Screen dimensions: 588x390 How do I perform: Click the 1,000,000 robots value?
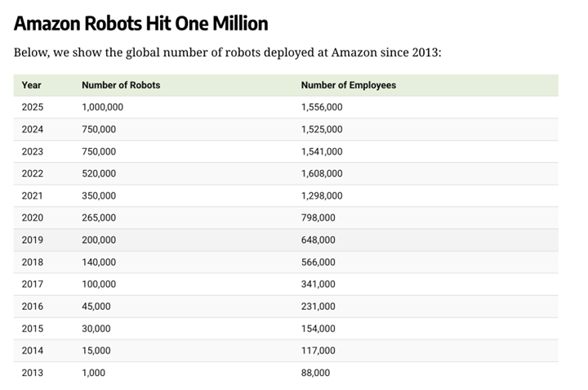click(x=102, y=107)
